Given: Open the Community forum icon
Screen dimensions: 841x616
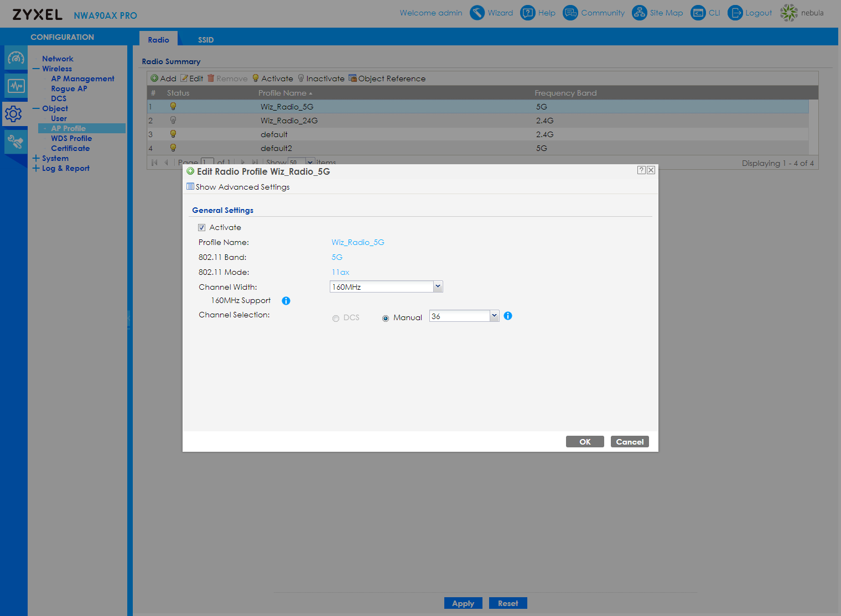Looking at the screenshot, I should (570, 13).
